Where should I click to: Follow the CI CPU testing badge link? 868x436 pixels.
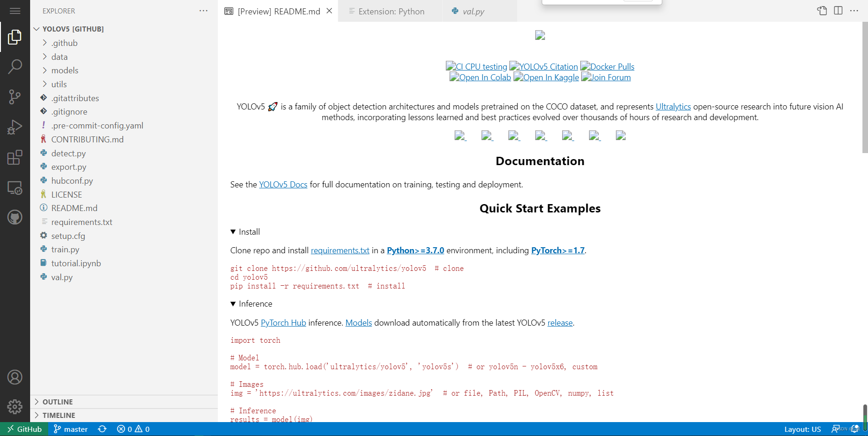tap(476, 66)
